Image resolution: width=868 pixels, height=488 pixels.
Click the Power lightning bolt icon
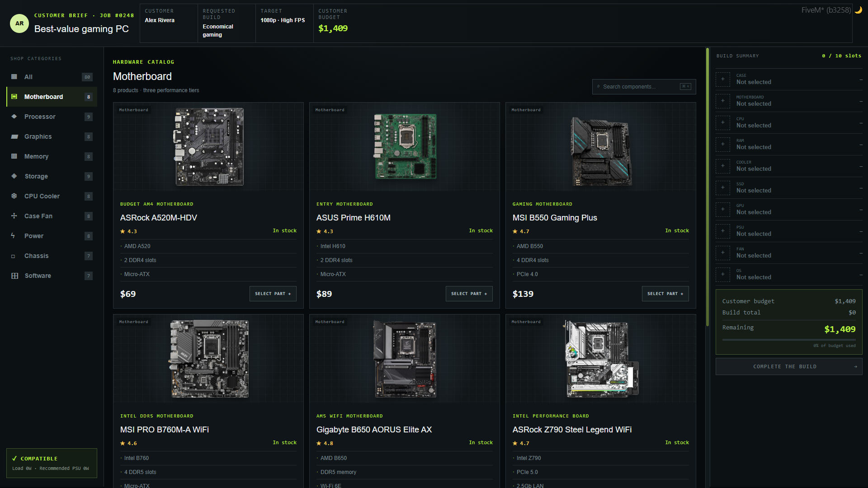(x=13, y=236)
